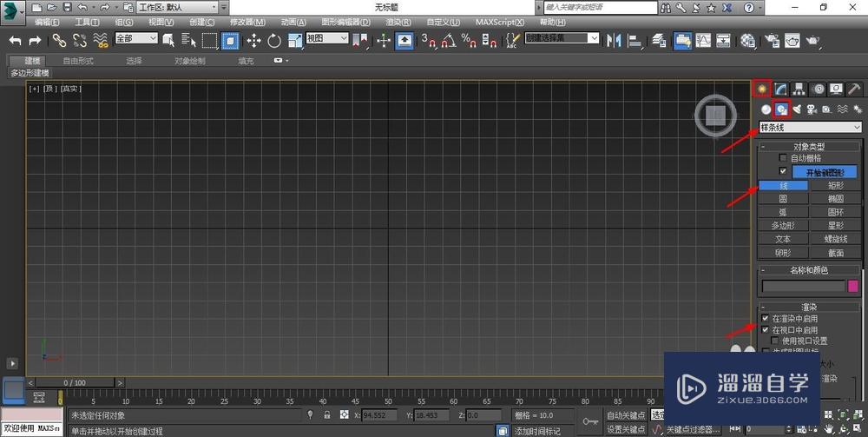The height and width of the screenshot is (437, 868).
Task: Switch to the Modify panel tab
Action: pyautogui.click(x=781, y=89)
